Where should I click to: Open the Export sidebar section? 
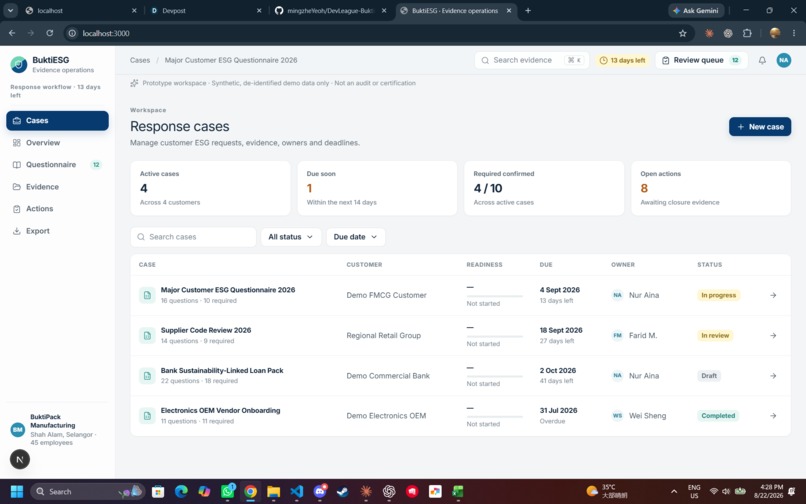57,231
